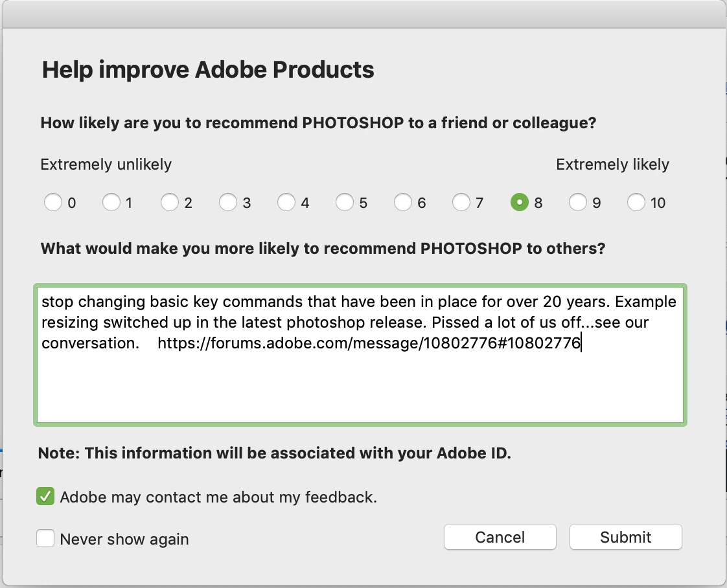Choose rating 5 radio option
The height and width of the screenshot is (588, 727).
click(x=345, y=203)
